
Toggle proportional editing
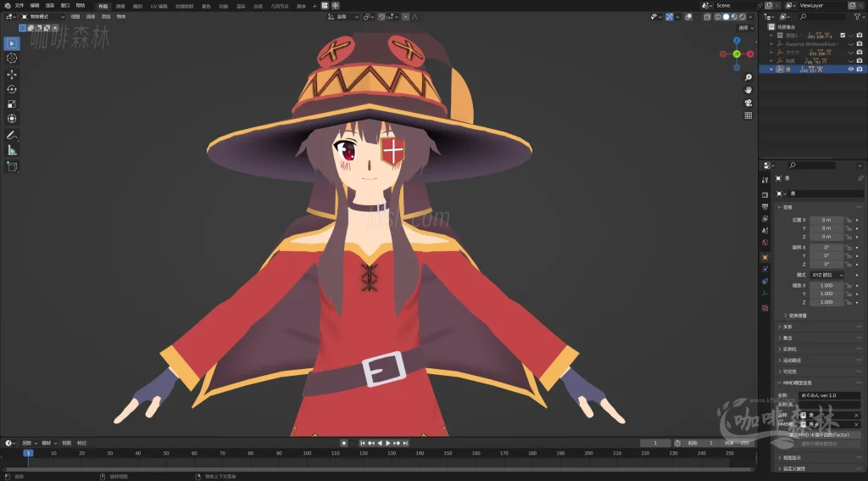(x=406, y=17)
